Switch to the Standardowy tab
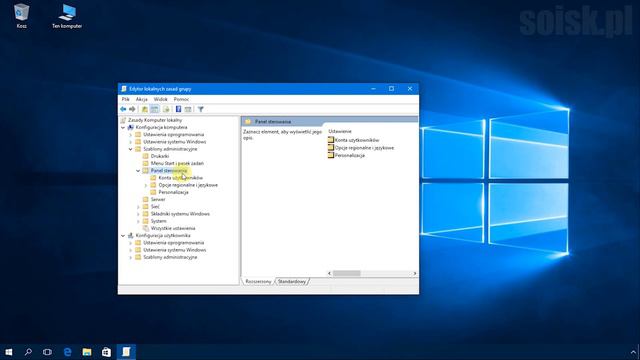The height and width of the screenshot is (360, 640). (292, 282)
